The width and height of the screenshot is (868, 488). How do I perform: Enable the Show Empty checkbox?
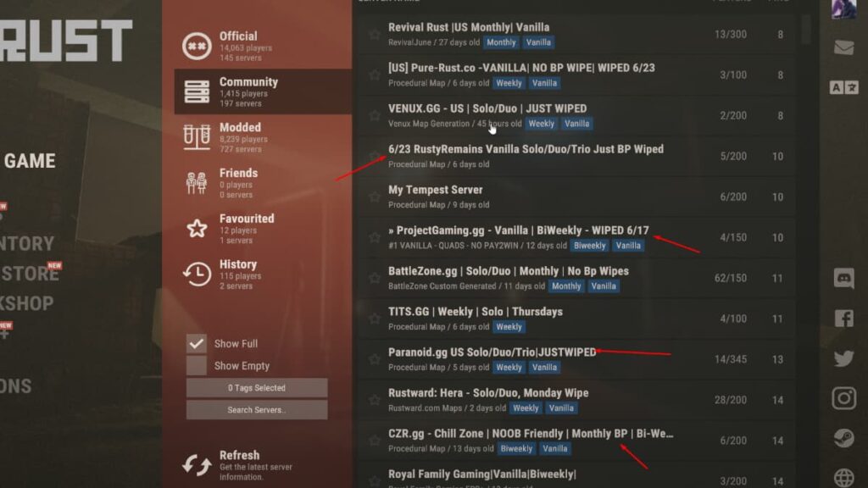pos(197,365)
